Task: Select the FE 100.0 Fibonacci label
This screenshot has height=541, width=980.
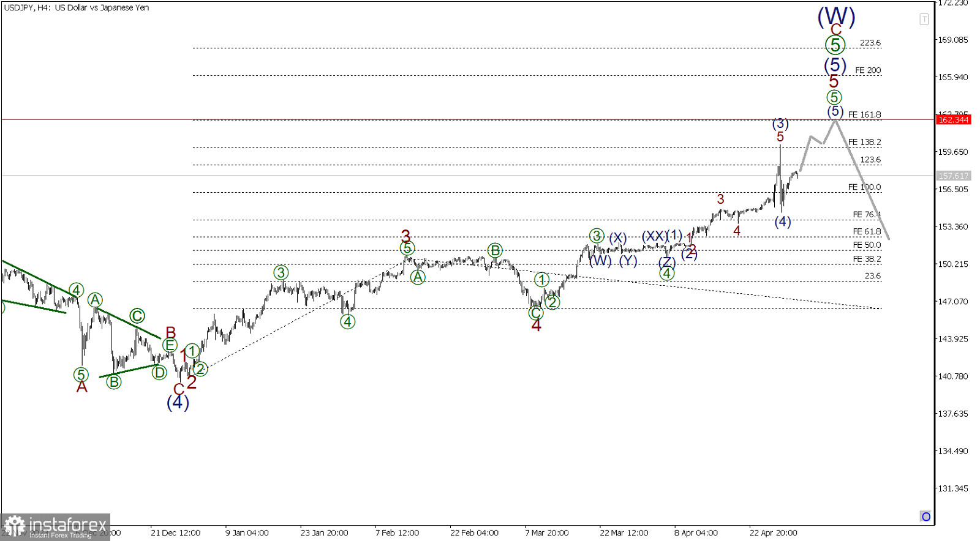Action: (x=865, y=187)
